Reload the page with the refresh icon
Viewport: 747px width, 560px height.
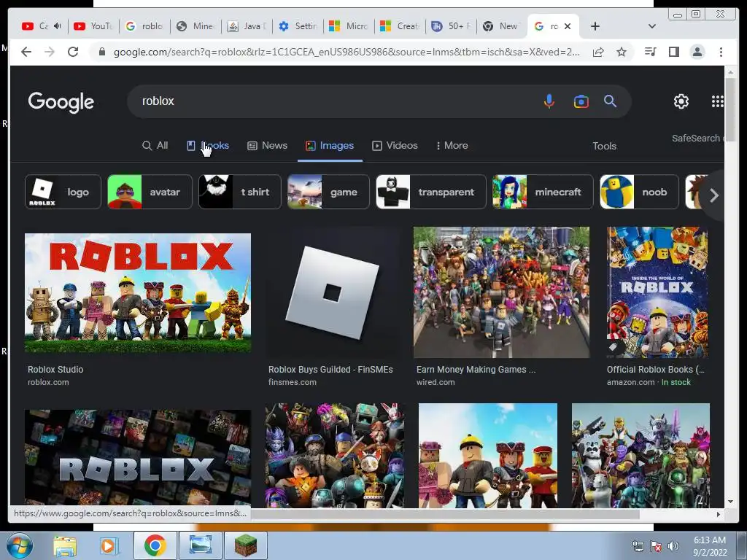[73, 52]
